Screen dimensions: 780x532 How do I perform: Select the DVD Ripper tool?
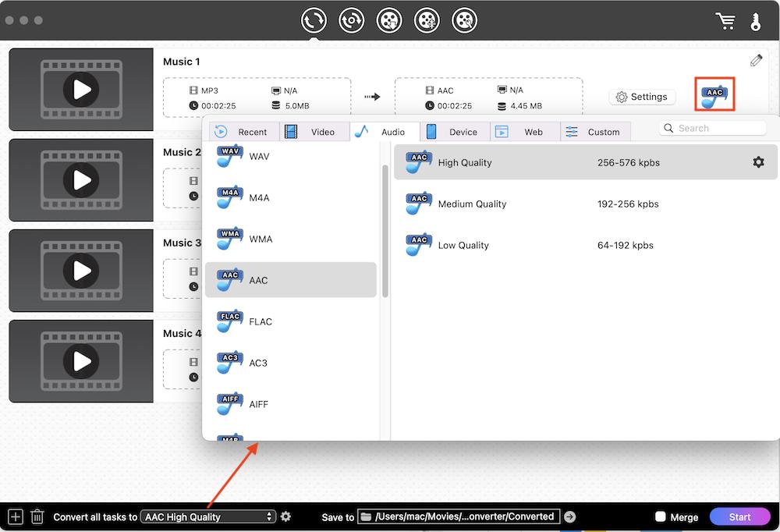click(x=351, y=20)
